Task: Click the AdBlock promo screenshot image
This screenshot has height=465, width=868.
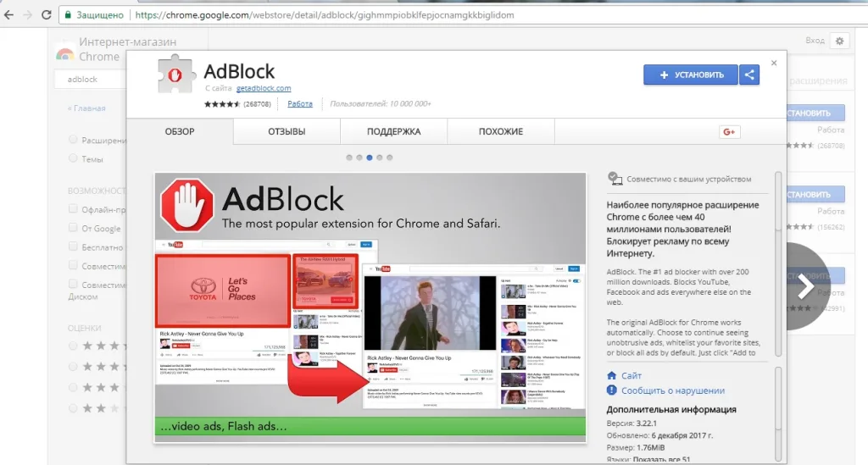Action: coord(370,307)
